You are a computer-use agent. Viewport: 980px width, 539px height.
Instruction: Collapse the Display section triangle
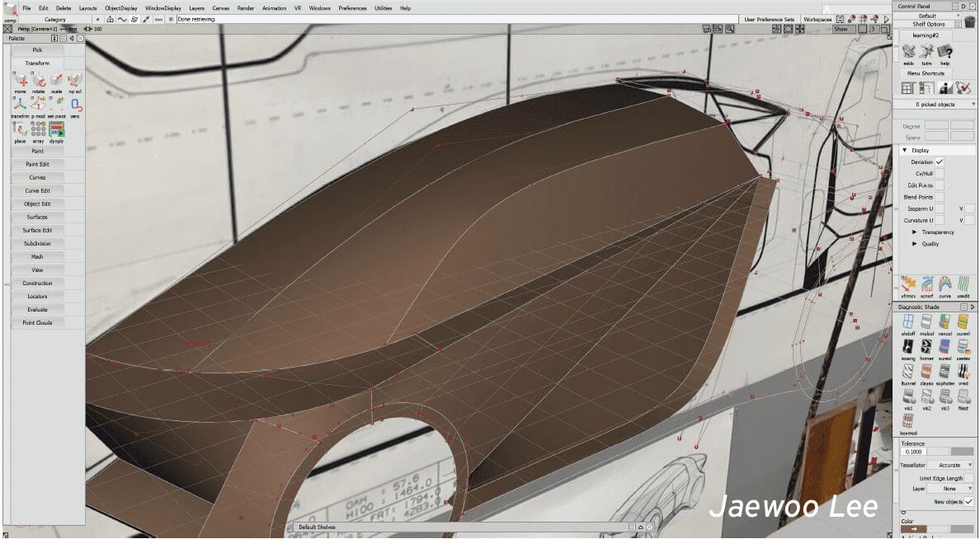[904, 151]
